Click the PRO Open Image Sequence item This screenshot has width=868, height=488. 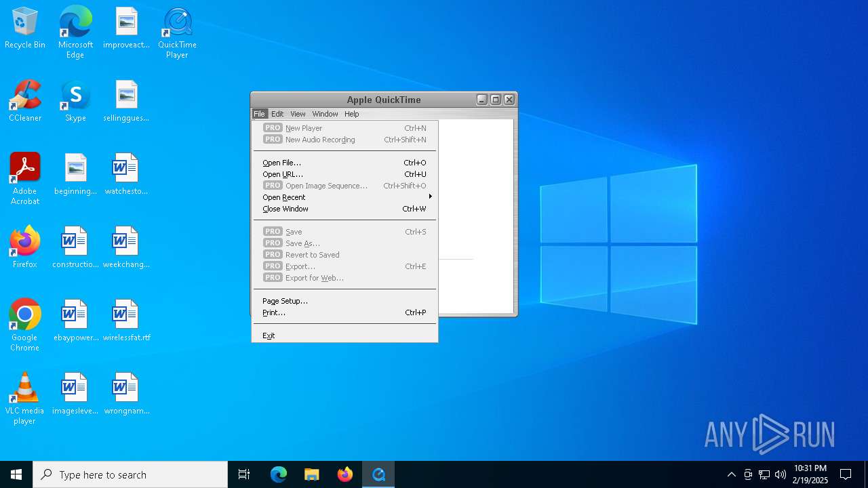344,186
